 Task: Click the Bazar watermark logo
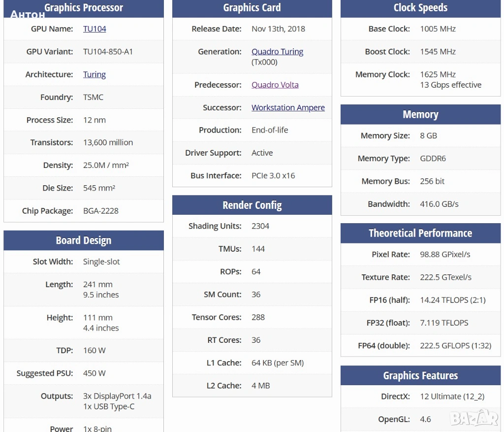(474, 418)
